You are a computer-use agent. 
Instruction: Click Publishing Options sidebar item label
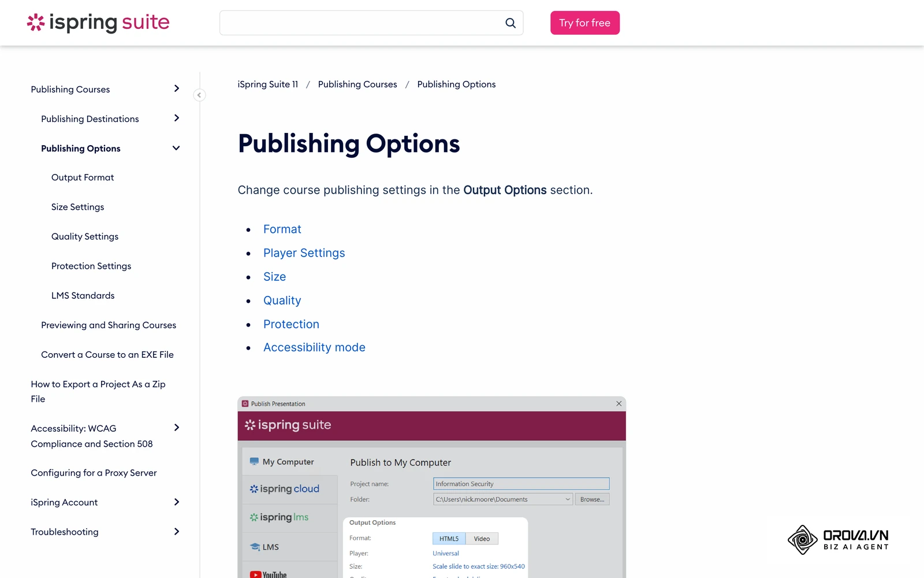81,149
